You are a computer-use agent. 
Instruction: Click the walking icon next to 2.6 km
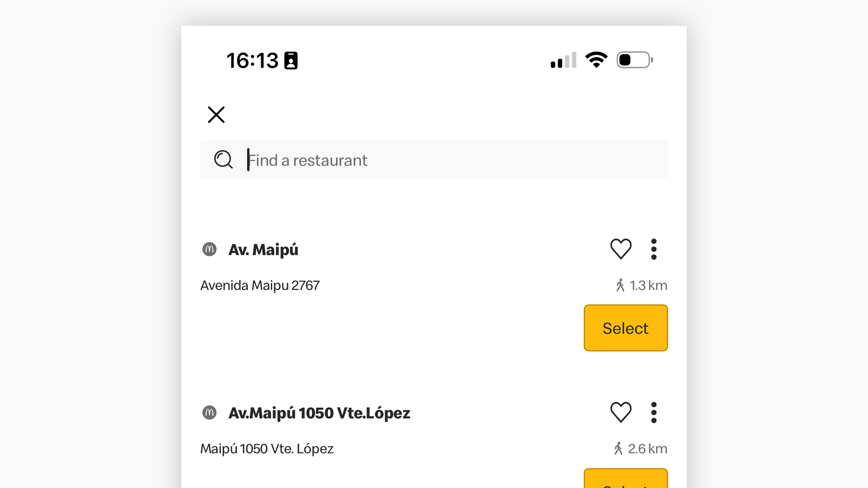click(618, 449)
